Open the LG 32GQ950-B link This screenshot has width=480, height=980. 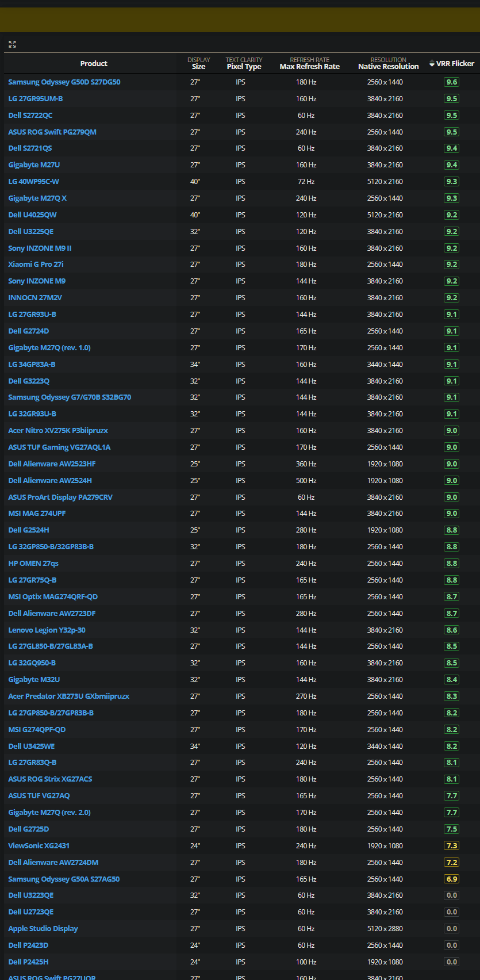[32, 663]
